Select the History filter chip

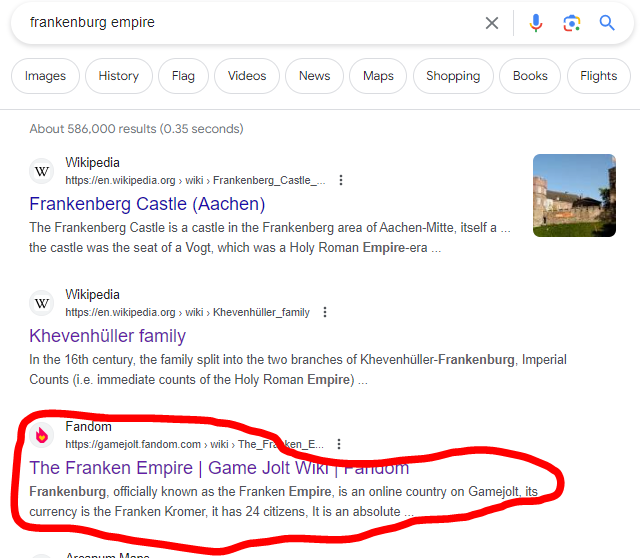pos(119,76)
